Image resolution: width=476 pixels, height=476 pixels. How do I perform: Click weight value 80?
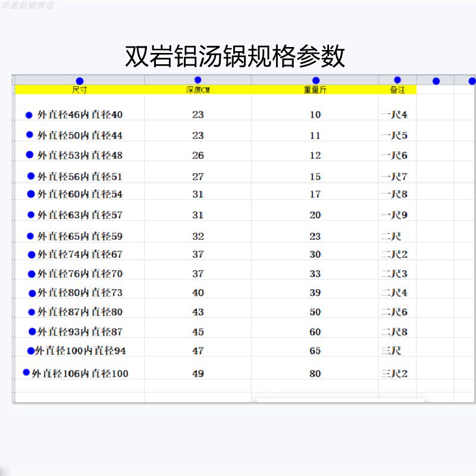pyautogui.click(x=315, y=374)
